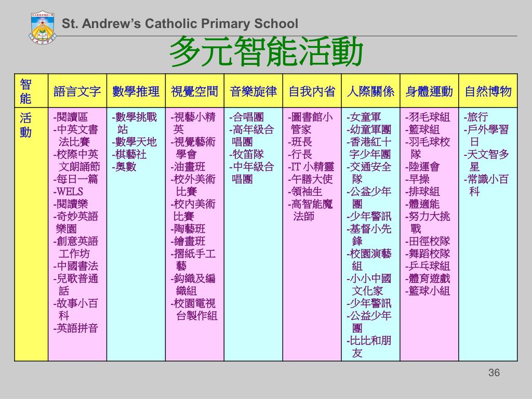Viewport: 532px width, 399px height.
Task: Click the St. Andrew's Catholic Primary School heading
Action: tap(180, 24)
